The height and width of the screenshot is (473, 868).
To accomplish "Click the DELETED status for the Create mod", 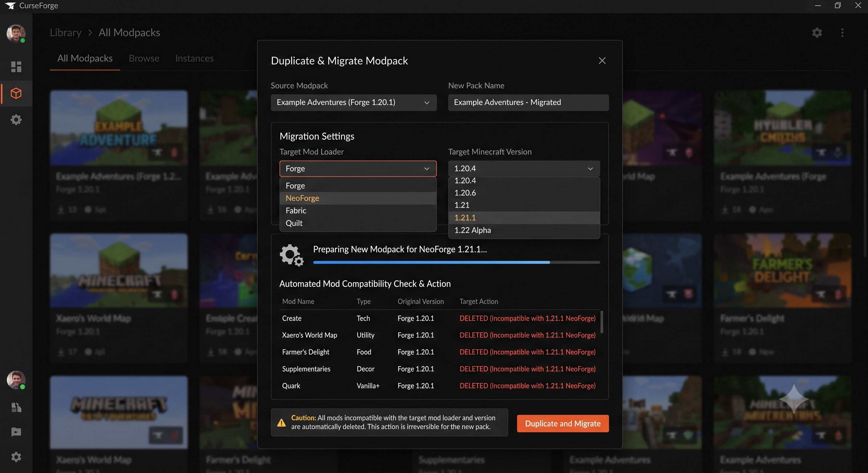I will (x=528, y=318).
